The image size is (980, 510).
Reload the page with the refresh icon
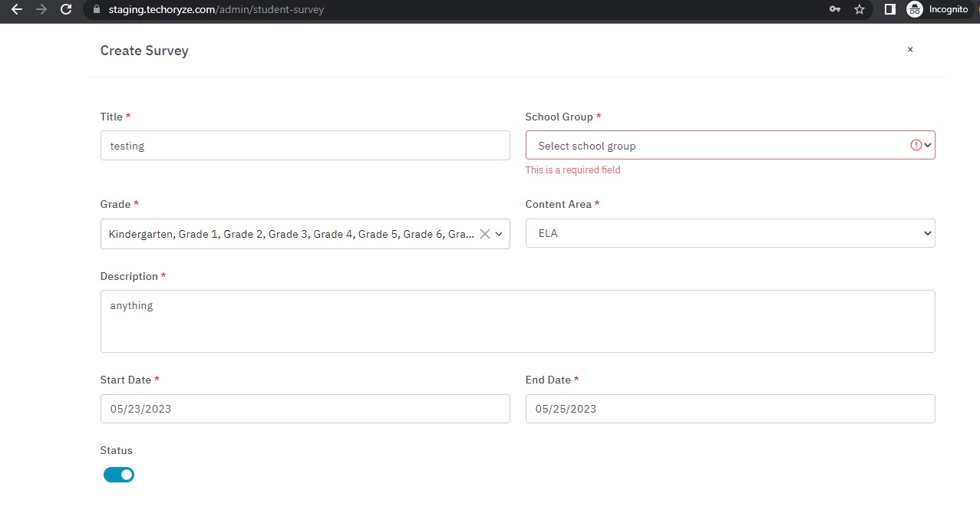pos(66,10)
